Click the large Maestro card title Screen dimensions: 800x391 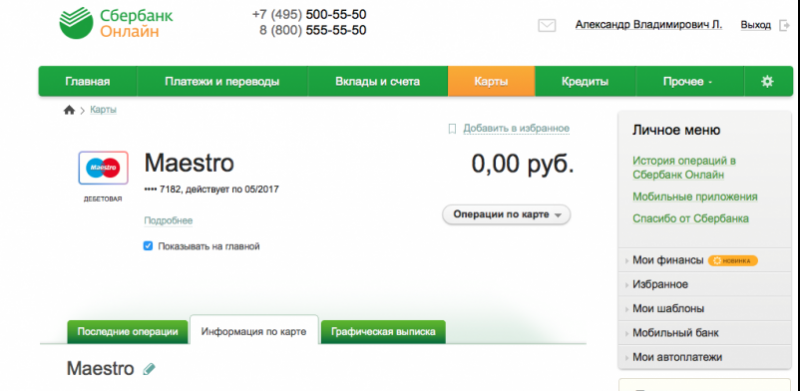tap(189, 163)
